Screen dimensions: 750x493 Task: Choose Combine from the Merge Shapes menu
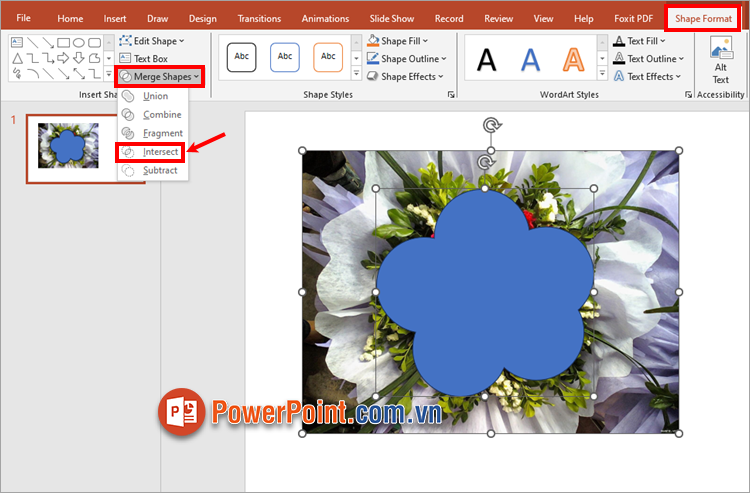153,115
